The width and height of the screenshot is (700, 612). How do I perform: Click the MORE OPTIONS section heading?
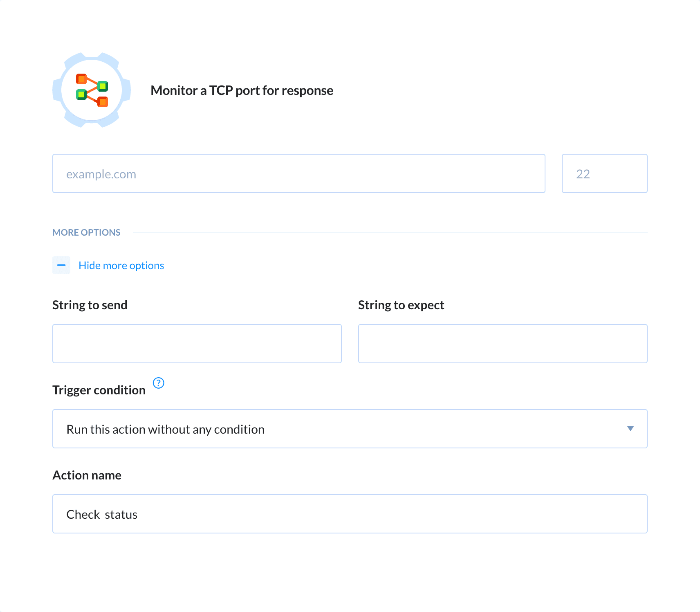[86, 232]
